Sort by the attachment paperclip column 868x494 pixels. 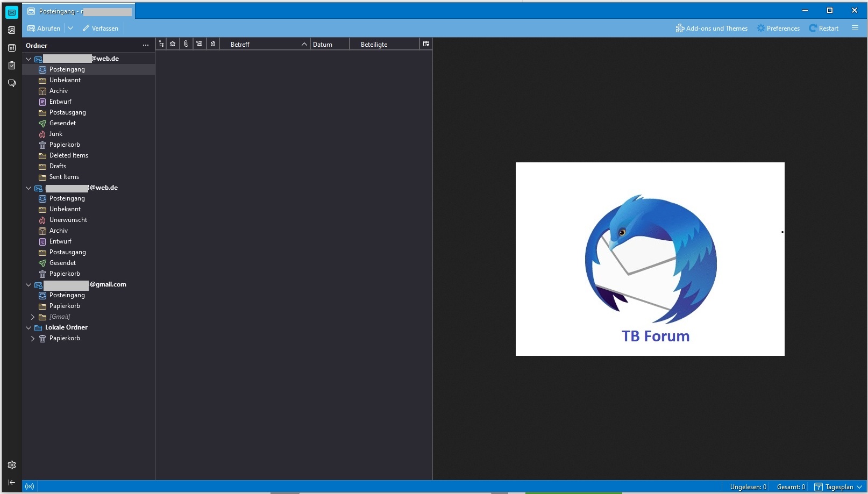pos(186,44)
